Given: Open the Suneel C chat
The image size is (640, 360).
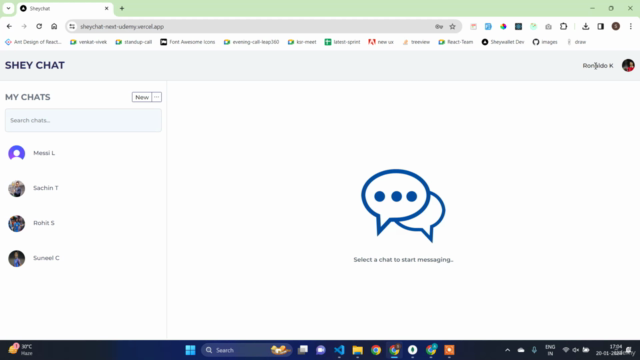Looking at the screenshot, I should tap(83, 258).
